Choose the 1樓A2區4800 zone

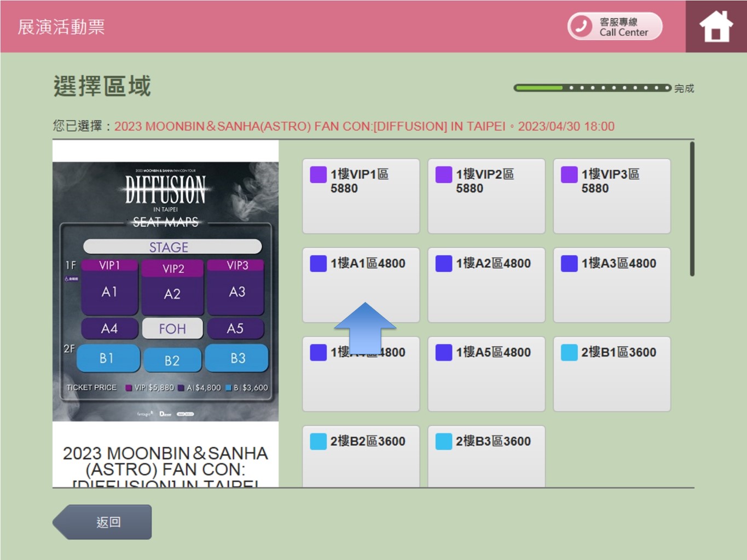click(x=487, y=285)
